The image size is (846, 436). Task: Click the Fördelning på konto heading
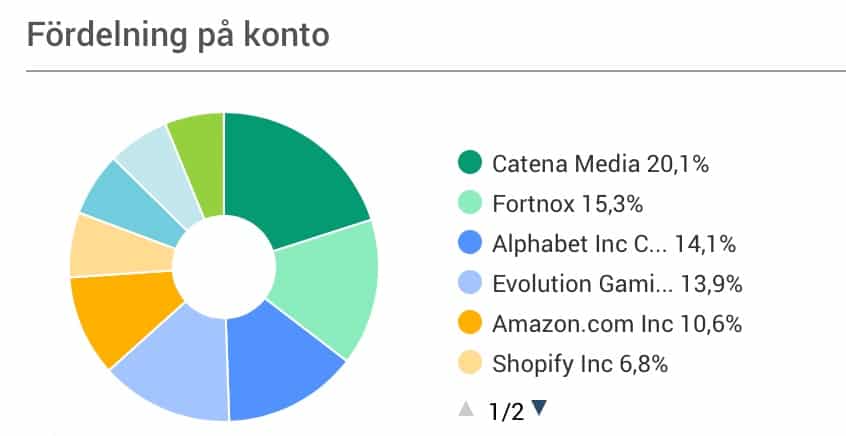tap(178, 36)
